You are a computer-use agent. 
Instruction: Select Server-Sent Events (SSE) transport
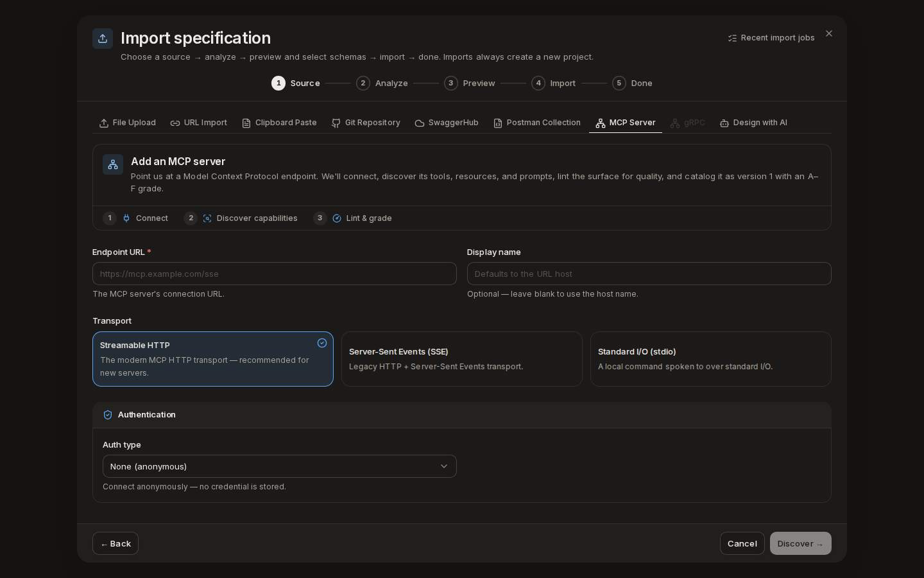point(462,359)
